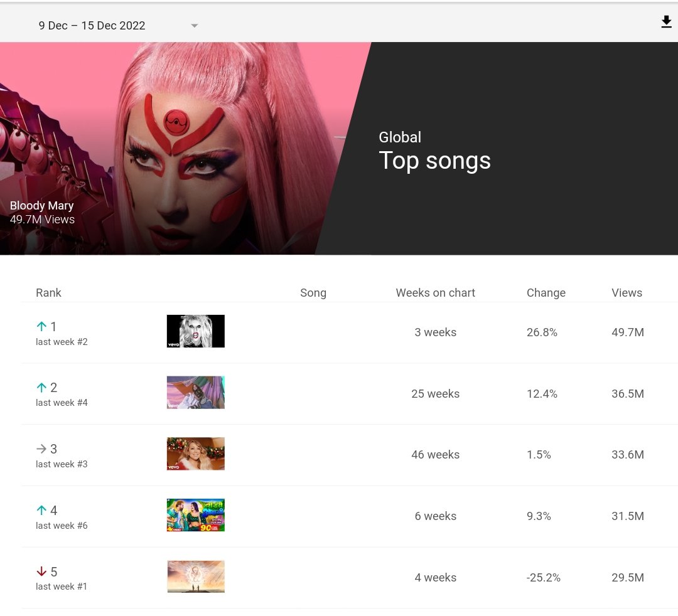This screenshot has height=616, width=678.
Task: Click the Views column header
Action: click(627, 292)
